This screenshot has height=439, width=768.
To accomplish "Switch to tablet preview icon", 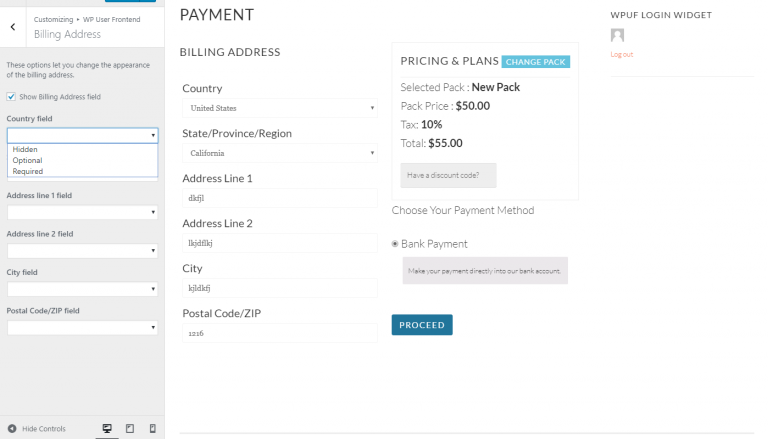I will [129, 428].
